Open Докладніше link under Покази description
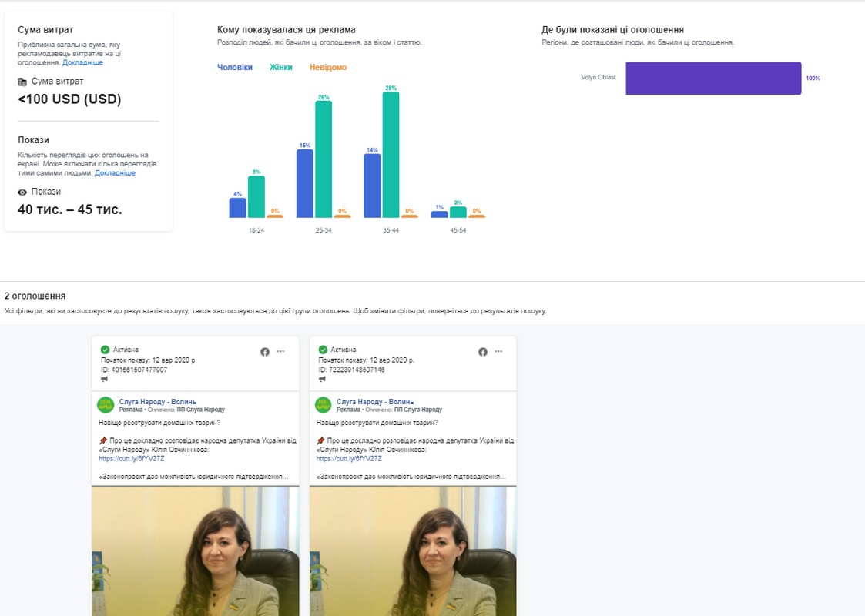Image resolution: width=865 pixels, height=616 pixels. pyautogui.click(x=115, y=173)
